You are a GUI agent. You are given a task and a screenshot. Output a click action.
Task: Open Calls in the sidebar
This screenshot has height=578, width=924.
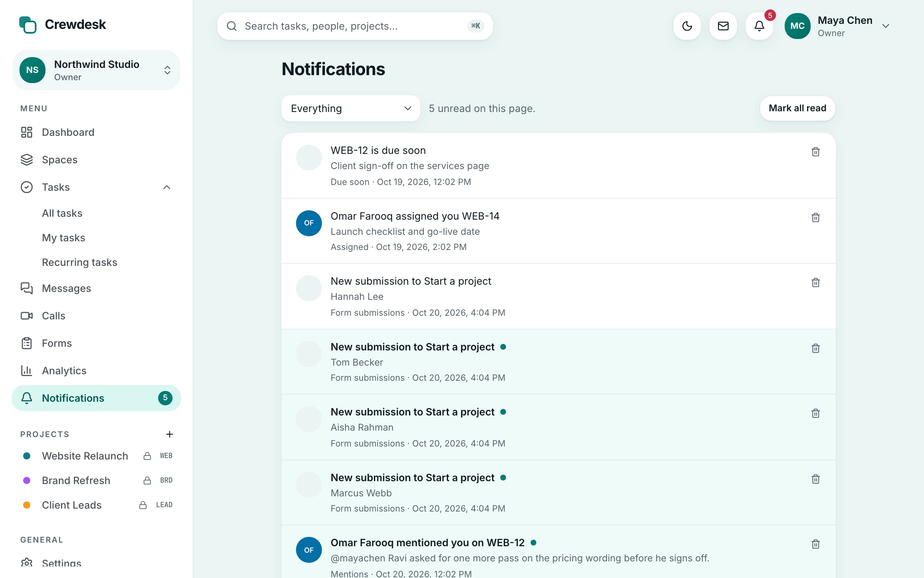pyautogui.click(x=96, y=316)
